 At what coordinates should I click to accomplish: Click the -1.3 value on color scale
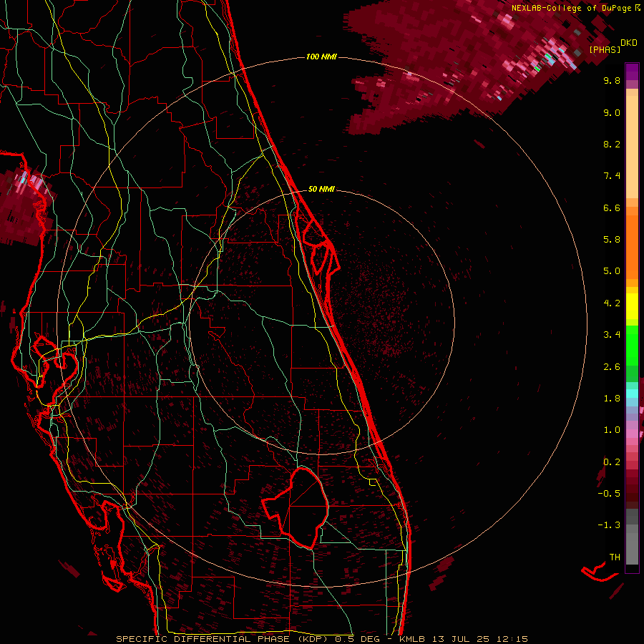[609, 525]
